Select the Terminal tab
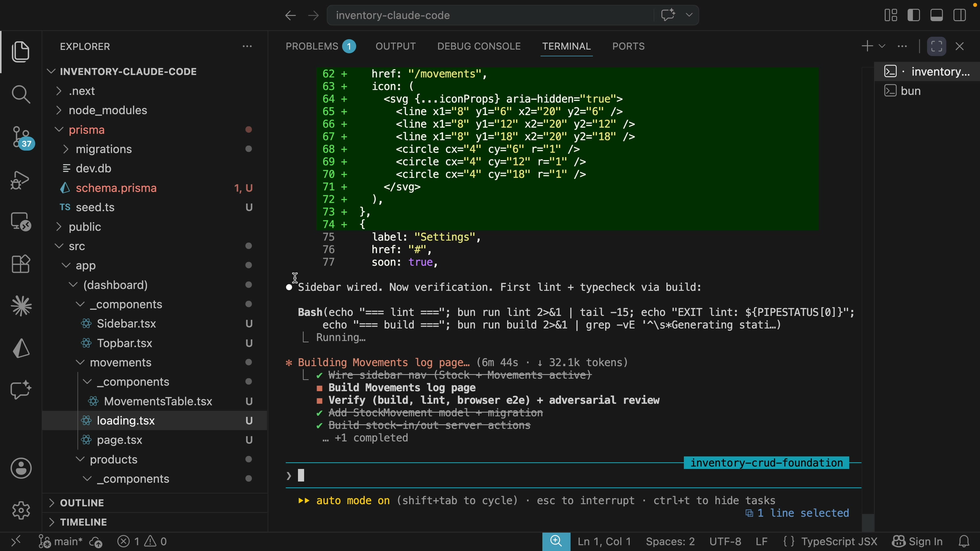This screenshot has width=980, height=551. (566, 47)
